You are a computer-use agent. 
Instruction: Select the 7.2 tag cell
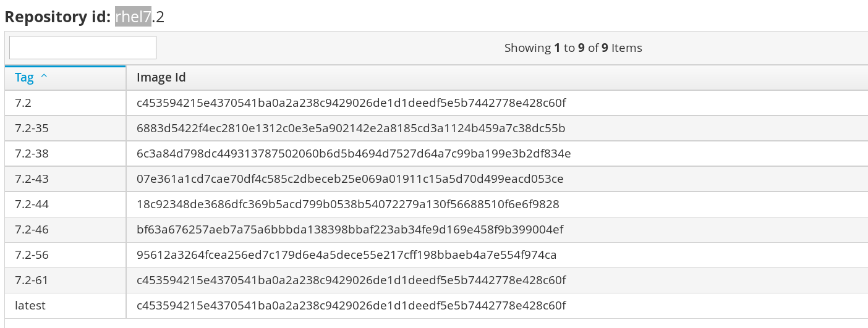tap(23, 103)
